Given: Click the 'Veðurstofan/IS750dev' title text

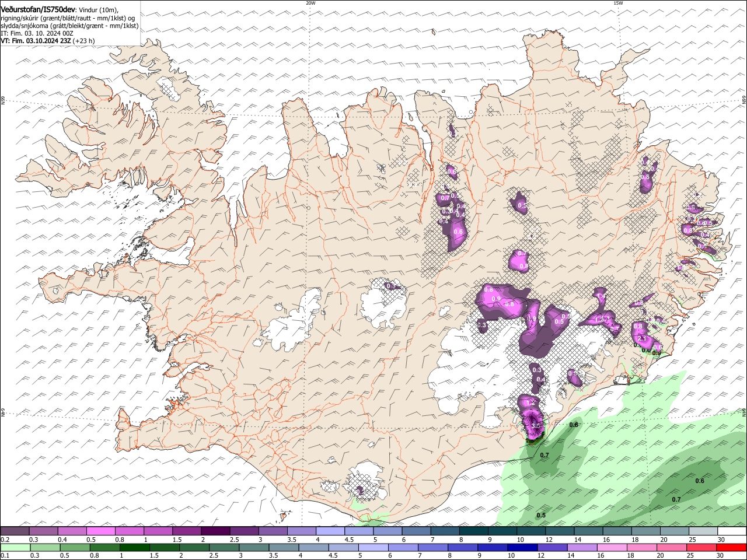Looking at the screenshot, I should coord(38,10).
